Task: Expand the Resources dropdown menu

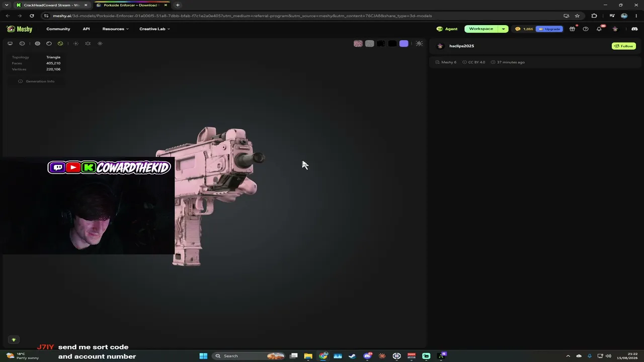Action: [x=115, y=29]
